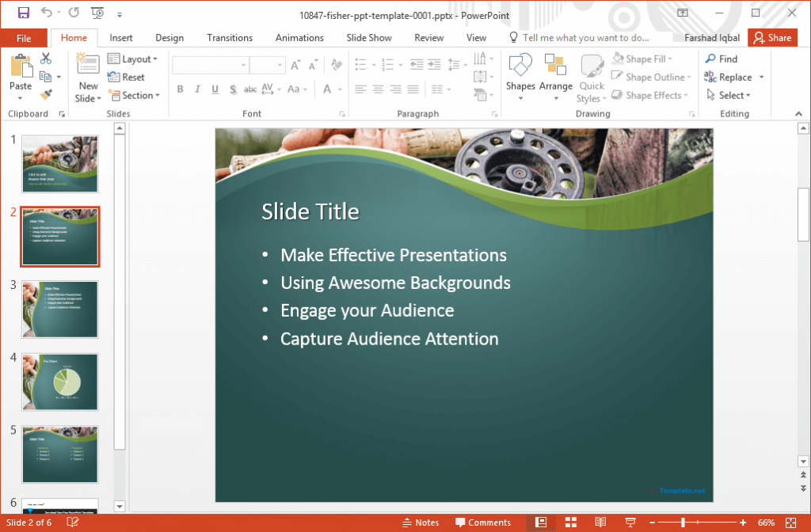Open the Design ribbon tab
Screen dimensions: 811x532
[x=169, y=37]
